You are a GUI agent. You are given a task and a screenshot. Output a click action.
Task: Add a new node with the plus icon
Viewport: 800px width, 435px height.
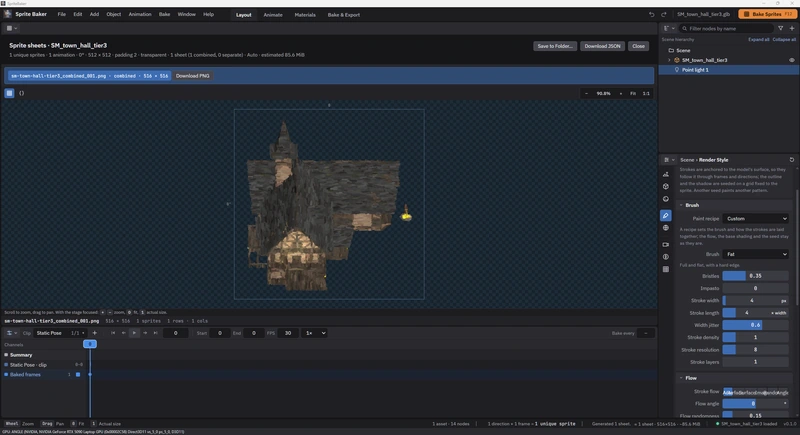pyautogui.click(x=792, y=29)
